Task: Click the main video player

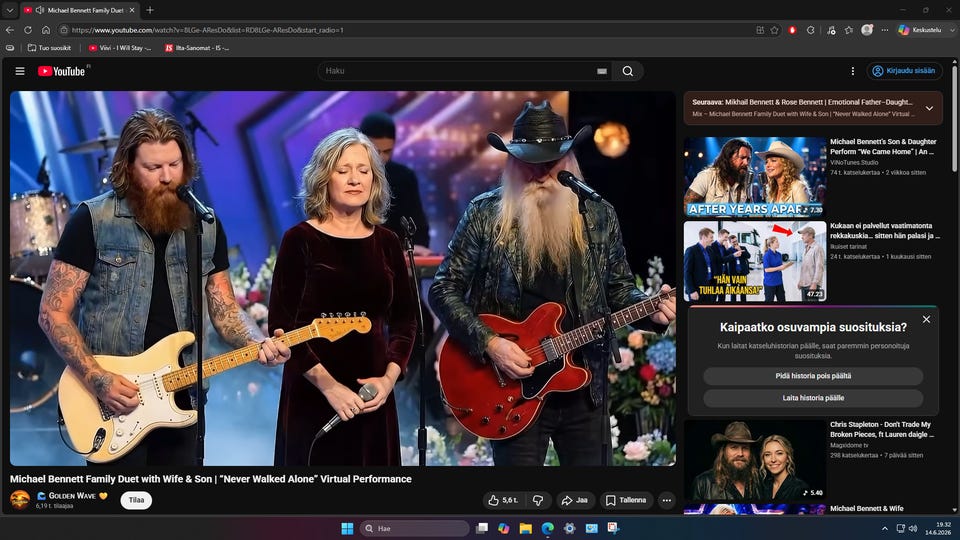Action: (x=342, y=279)
